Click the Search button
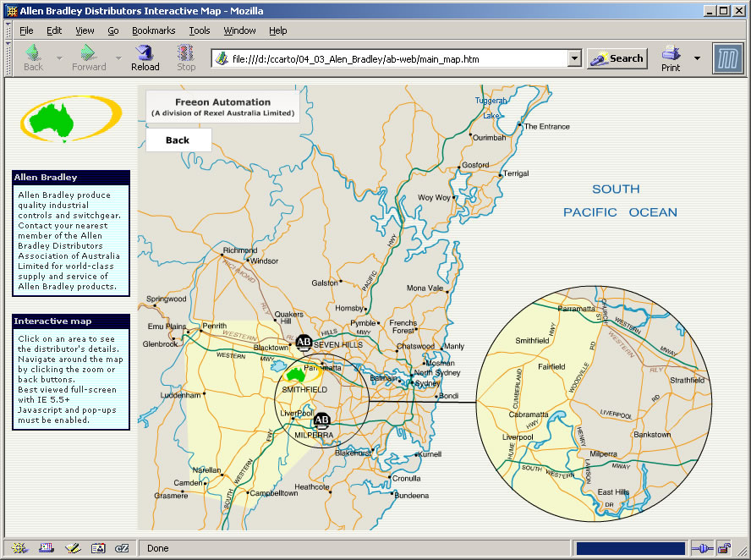Viewport: 751px width, 560px height. click(x=617, y=58)
